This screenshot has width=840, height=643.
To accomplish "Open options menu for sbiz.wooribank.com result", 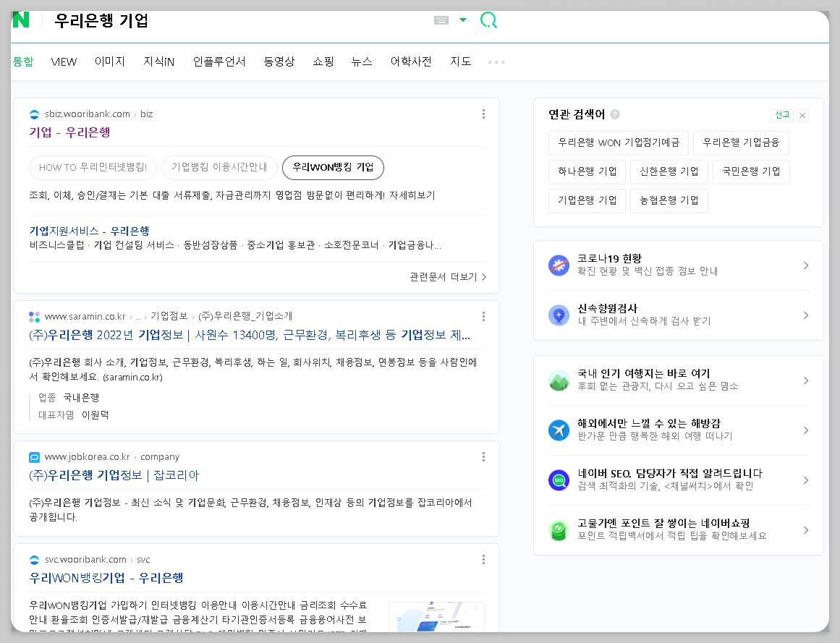I will [x=483, y=114].
